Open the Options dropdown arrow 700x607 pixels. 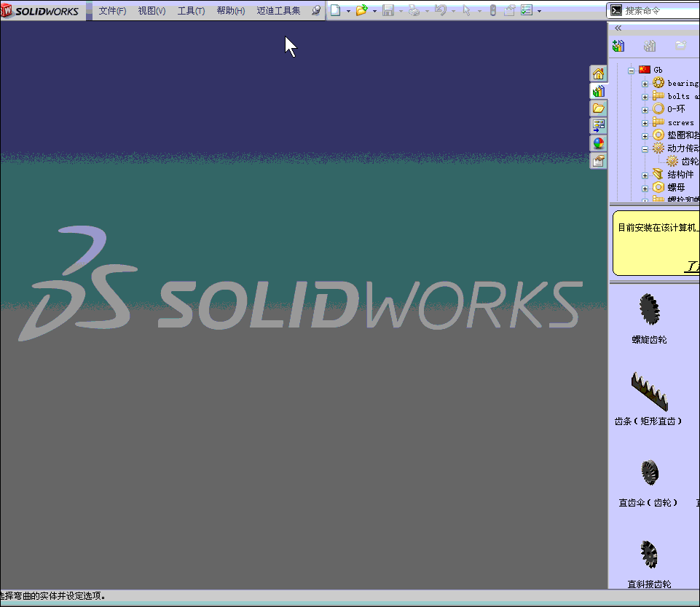[539, 11]
